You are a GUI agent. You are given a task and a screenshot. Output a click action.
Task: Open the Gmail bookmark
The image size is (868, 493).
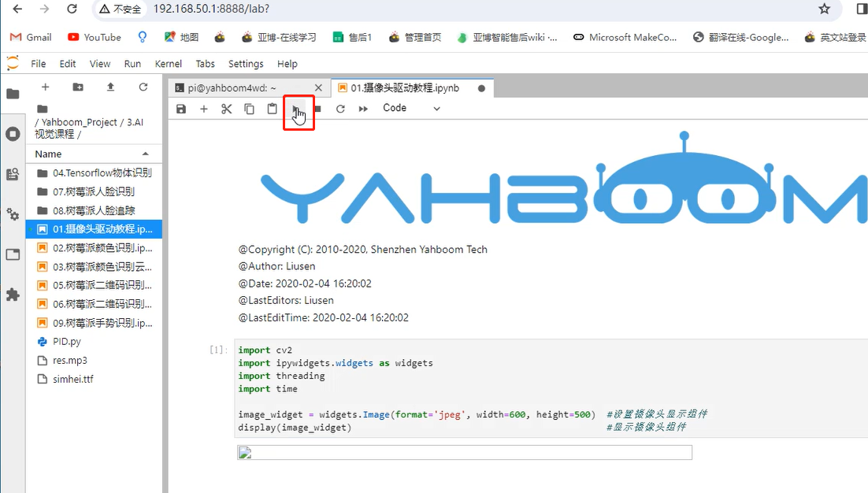point(31,37)
